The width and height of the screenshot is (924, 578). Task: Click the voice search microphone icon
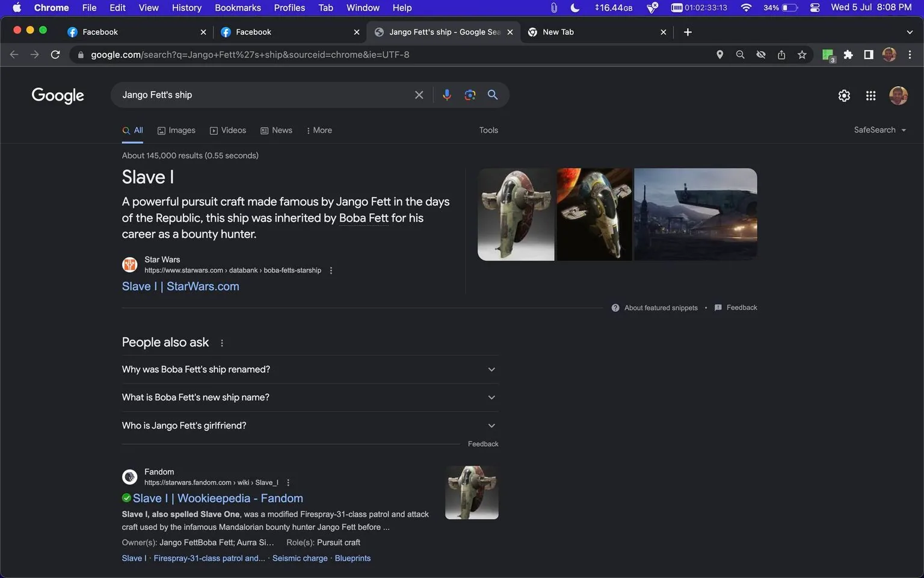(447, 95)
